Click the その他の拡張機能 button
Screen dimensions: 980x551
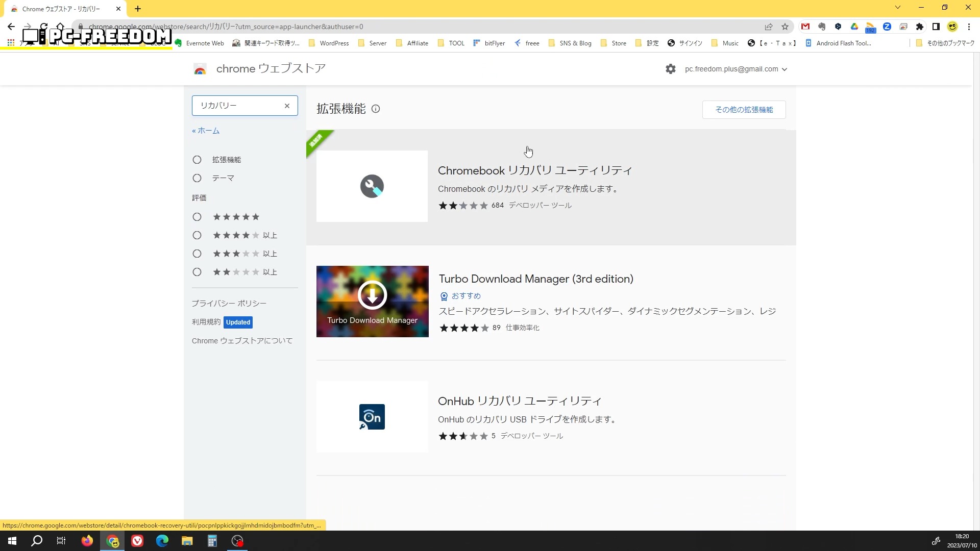tap(744, 110)
